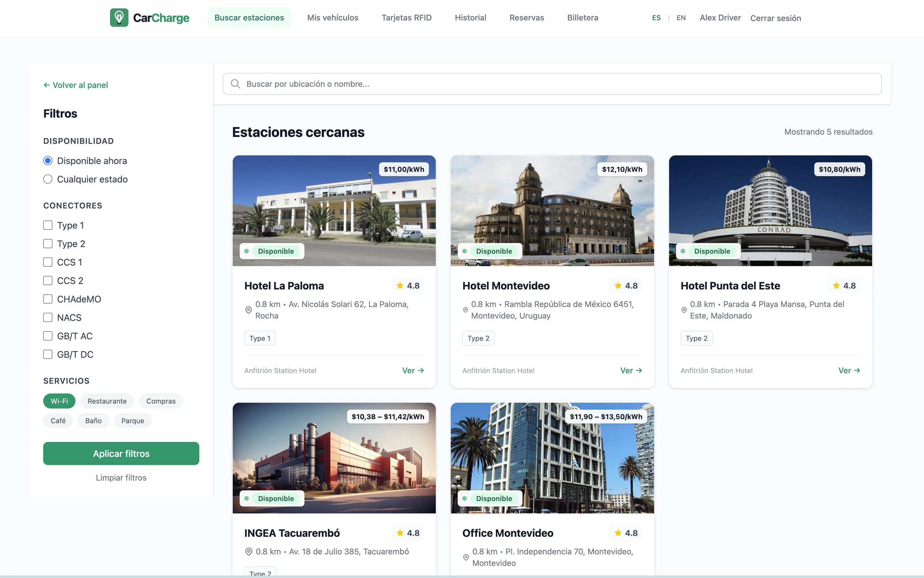Click the star rating on Office Montevideo

click(626, 533)
